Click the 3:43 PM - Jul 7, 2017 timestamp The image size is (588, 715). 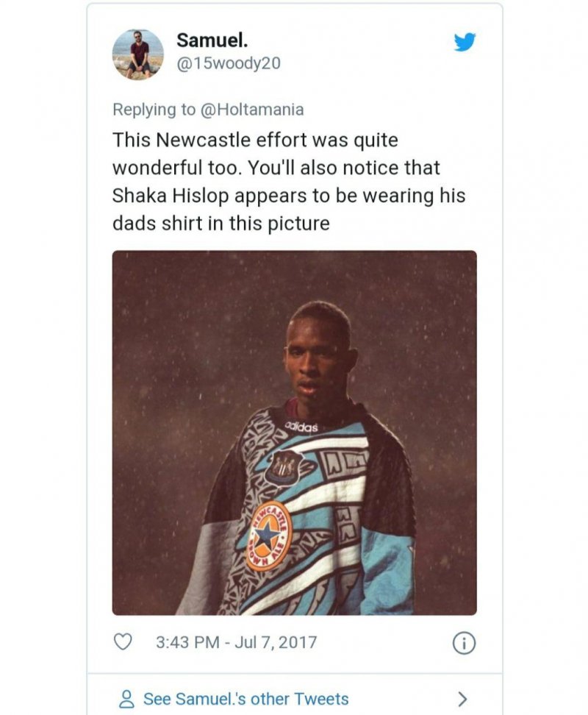pos(237,642)
